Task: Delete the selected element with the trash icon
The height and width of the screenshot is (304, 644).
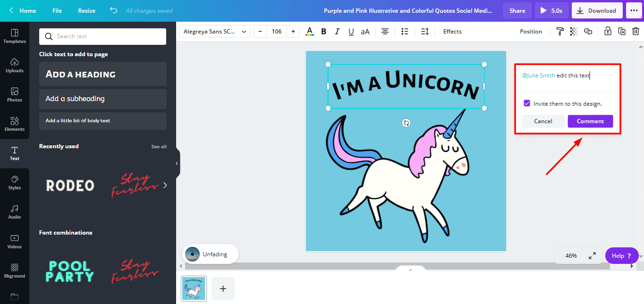Action: pos(636,32)
